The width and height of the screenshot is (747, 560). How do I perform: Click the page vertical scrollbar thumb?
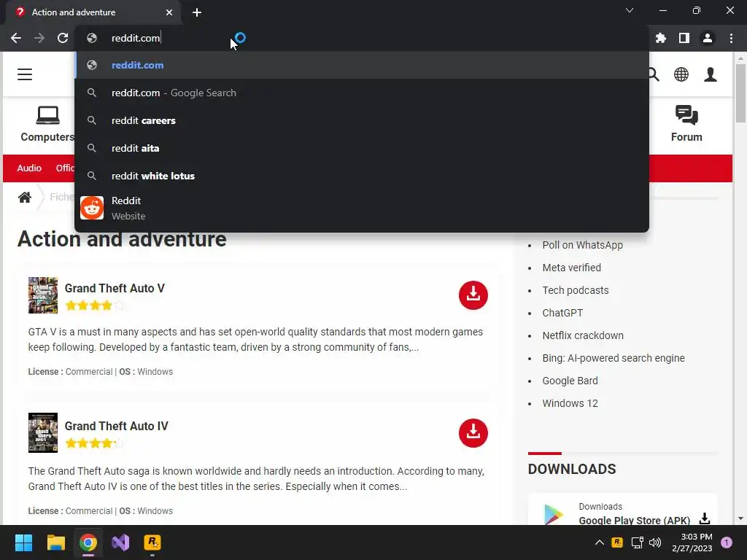(740, 93)
